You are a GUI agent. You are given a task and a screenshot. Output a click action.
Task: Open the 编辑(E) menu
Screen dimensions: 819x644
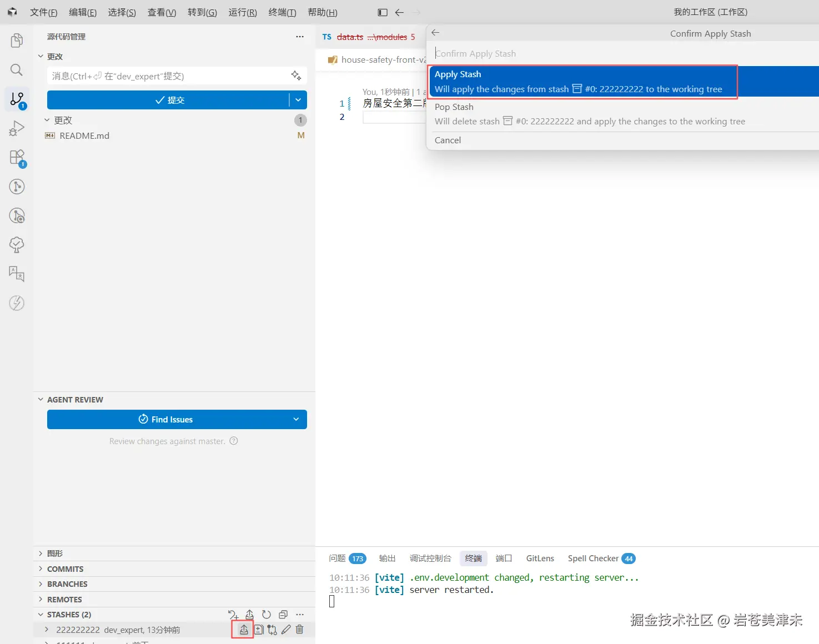[x=83, y=12]
